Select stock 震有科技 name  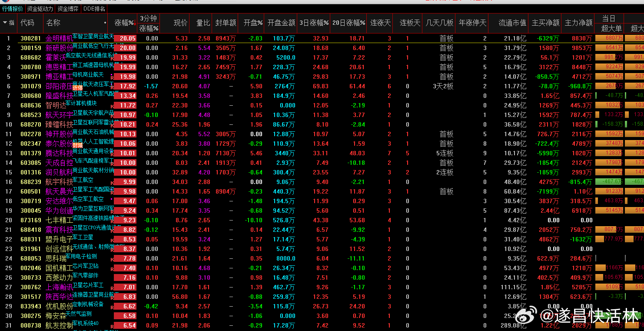point(59,230)
